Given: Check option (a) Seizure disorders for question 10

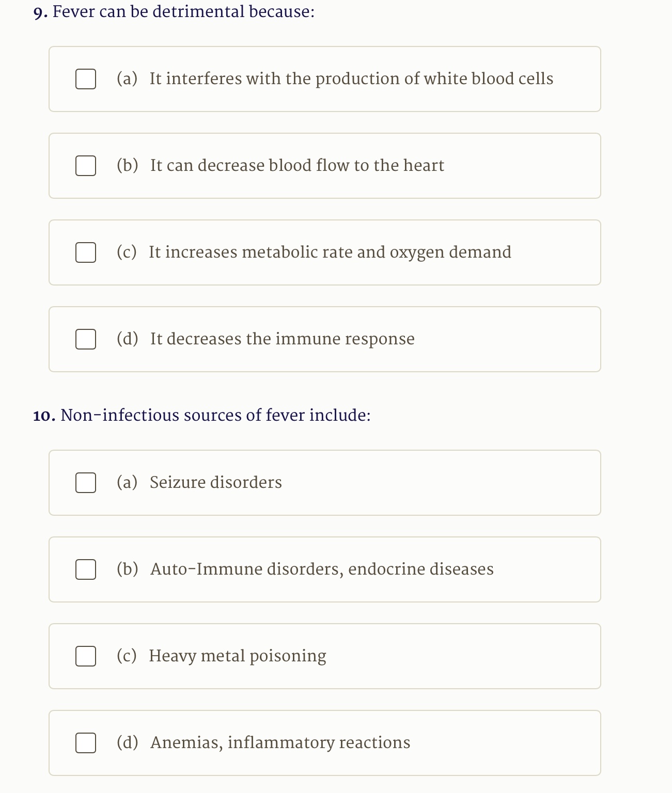Looking at the screenshot, I should pyautogui.click(x=86, y=482).
